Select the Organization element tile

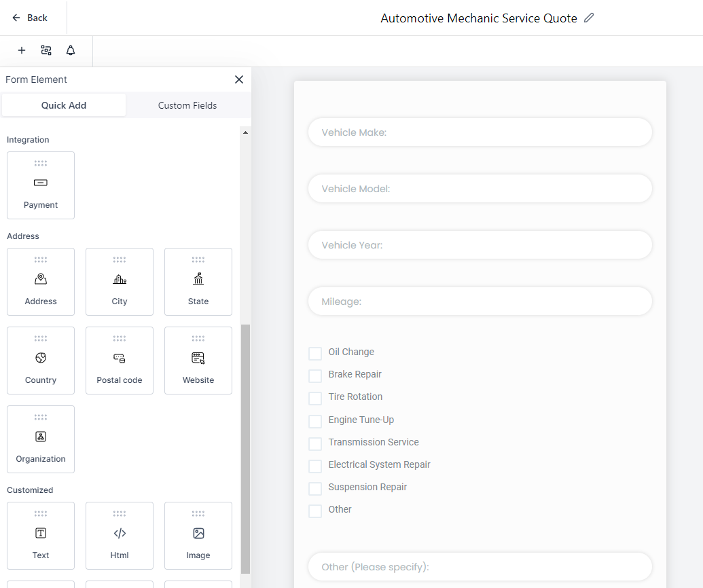tap(41, 439)
